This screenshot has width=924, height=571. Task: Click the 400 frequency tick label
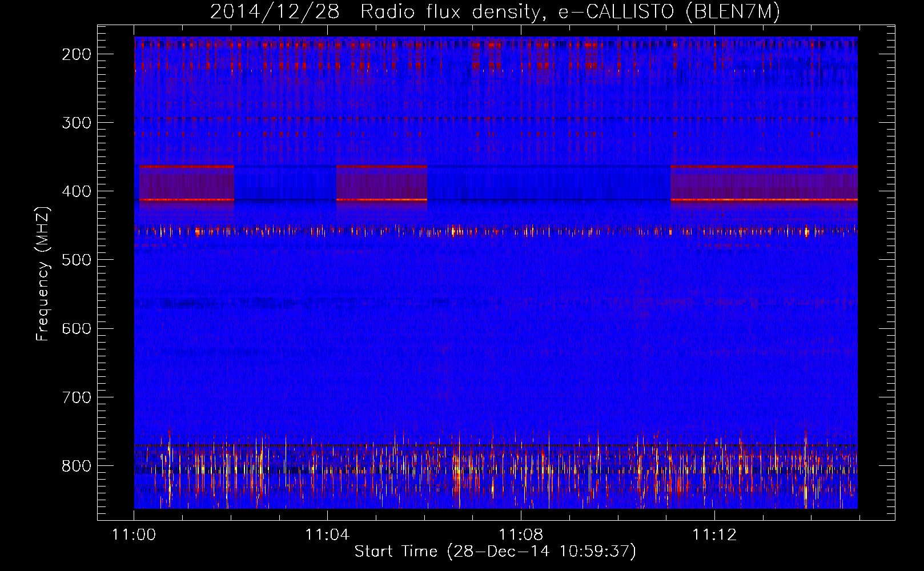click(77, 191)
